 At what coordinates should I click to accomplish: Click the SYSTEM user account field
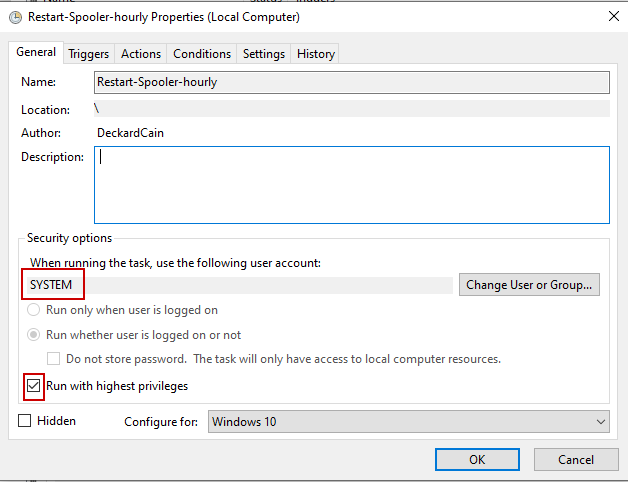click(x=240, y=285)
